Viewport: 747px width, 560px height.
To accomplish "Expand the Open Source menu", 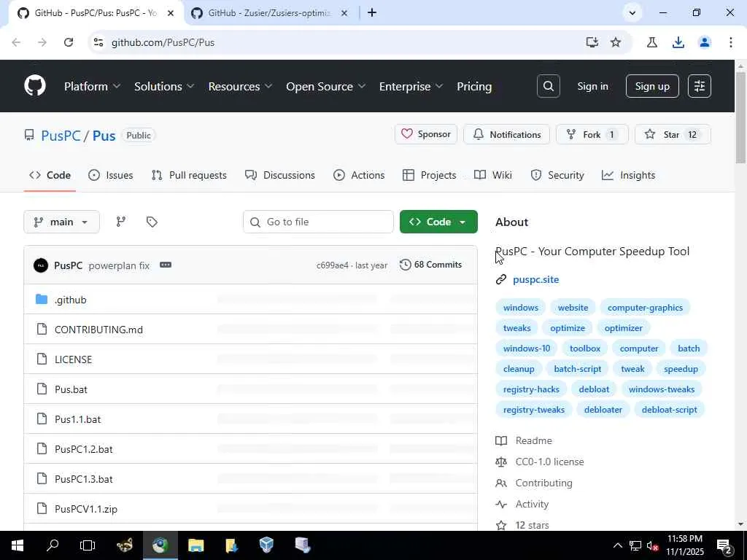I will coord(326,87).
